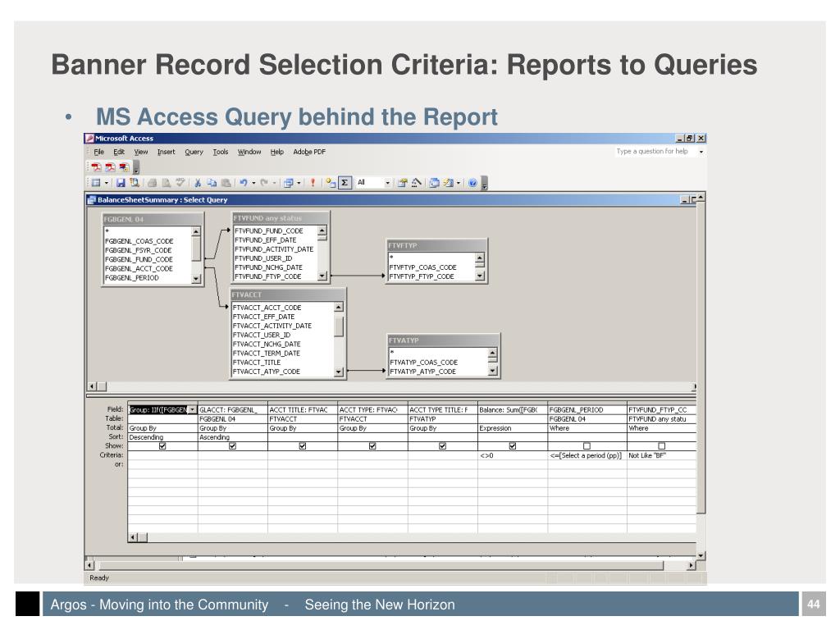
Task: Open the Properties toolbar icon
Action: [402, 183]
